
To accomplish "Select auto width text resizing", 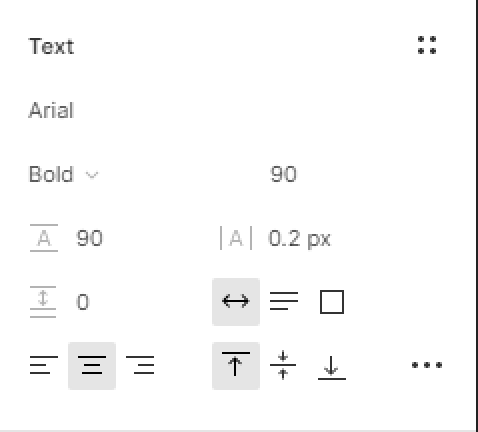I will [236, 302].
